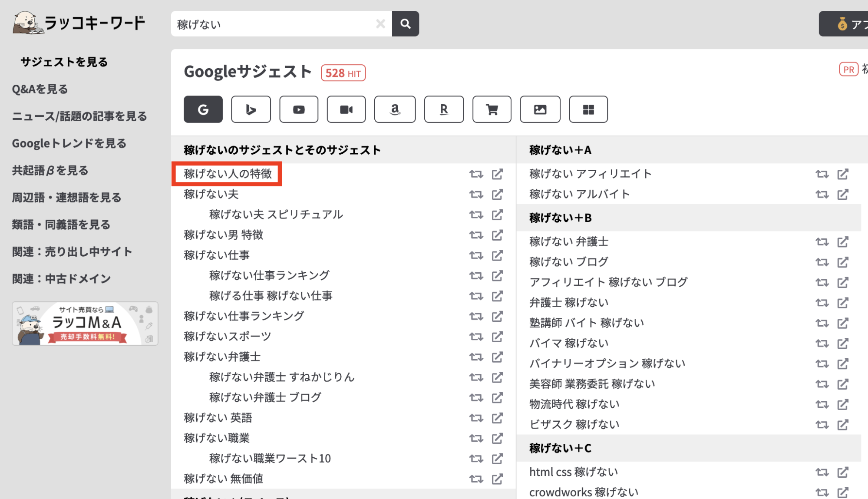The image size is (868, 499).
Task: Click the search magnifier button
Action: [x=405, y=24]
